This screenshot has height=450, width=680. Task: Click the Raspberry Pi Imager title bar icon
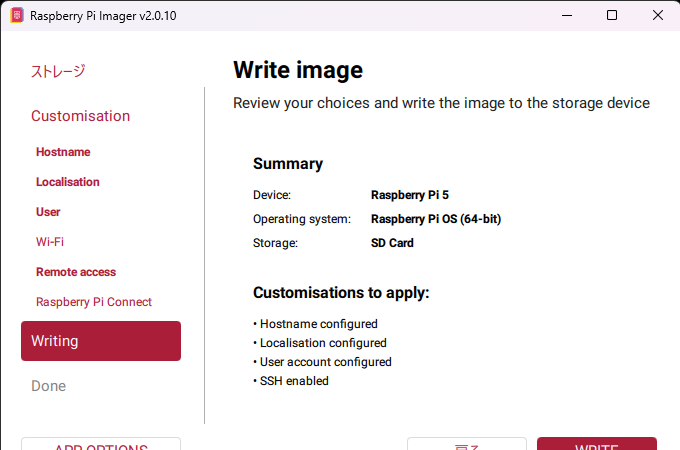16,16
